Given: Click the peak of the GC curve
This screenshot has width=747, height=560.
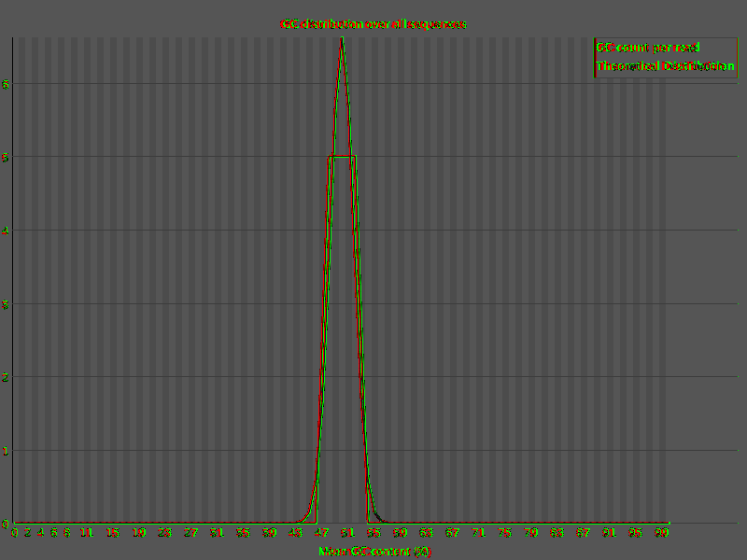Looking at the screenshot, I should (342, 38).
